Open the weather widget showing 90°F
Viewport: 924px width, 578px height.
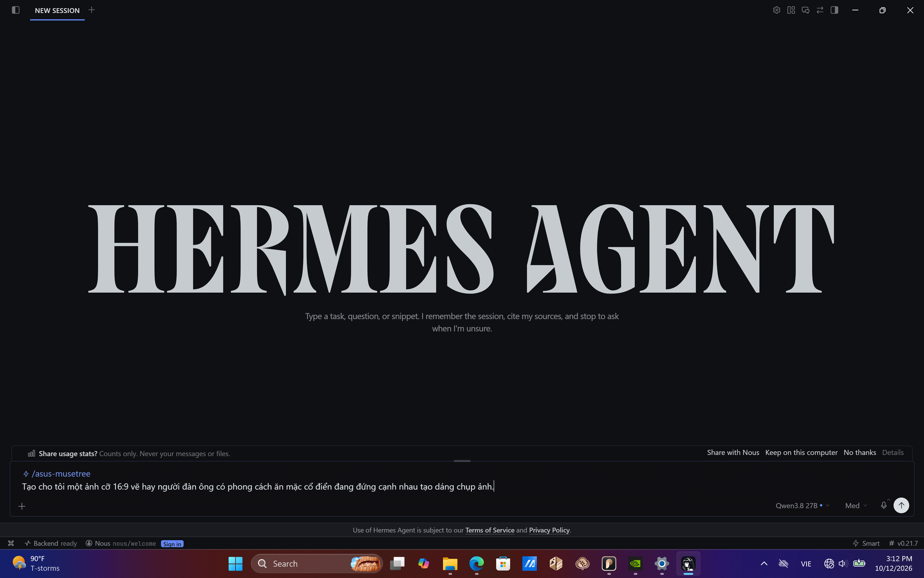(36, 564)
